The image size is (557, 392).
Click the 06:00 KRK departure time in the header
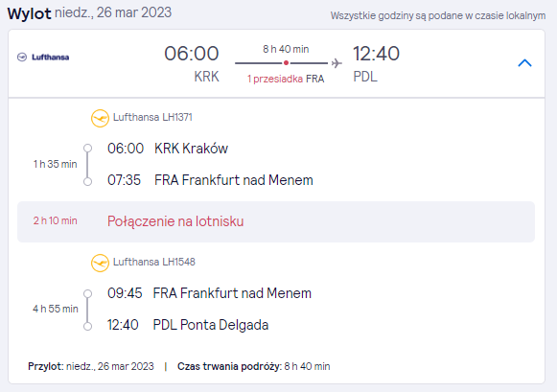point(192,54)
